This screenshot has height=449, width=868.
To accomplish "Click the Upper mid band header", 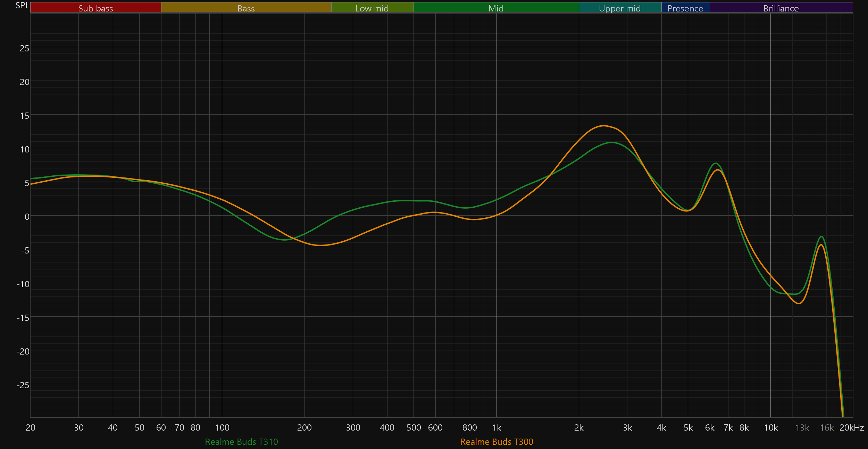I will point(620,8).
